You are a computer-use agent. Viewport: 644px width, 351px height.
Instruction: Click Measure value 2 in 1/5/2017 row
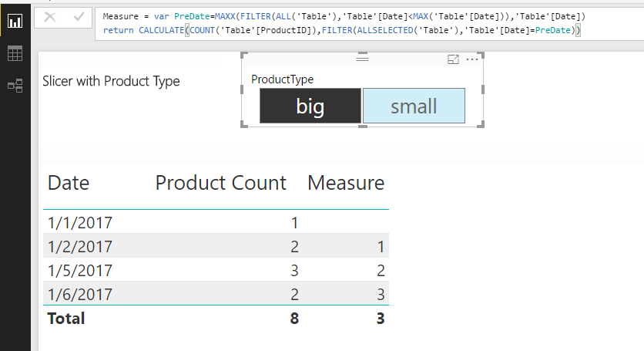click(x=381, y=270)
